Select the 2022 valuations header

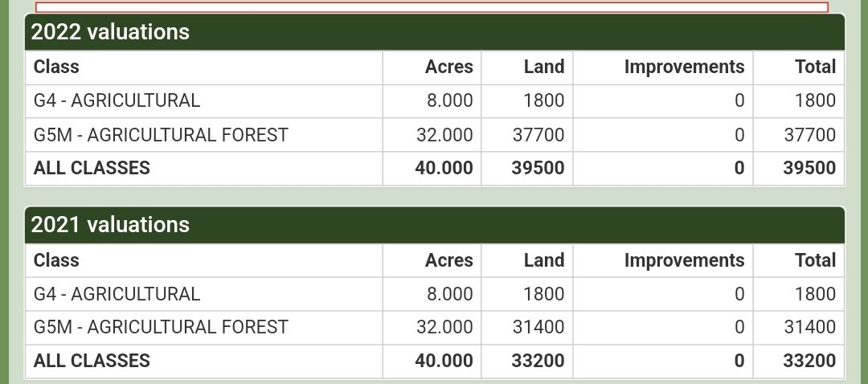(x=435, y=31)
